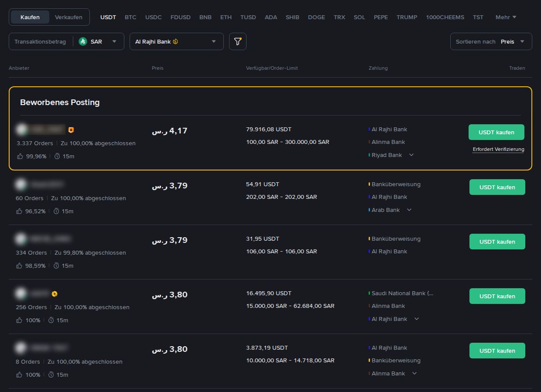
Task: Click into the Transaktionsbetrag input field
Action: point(40,41)
